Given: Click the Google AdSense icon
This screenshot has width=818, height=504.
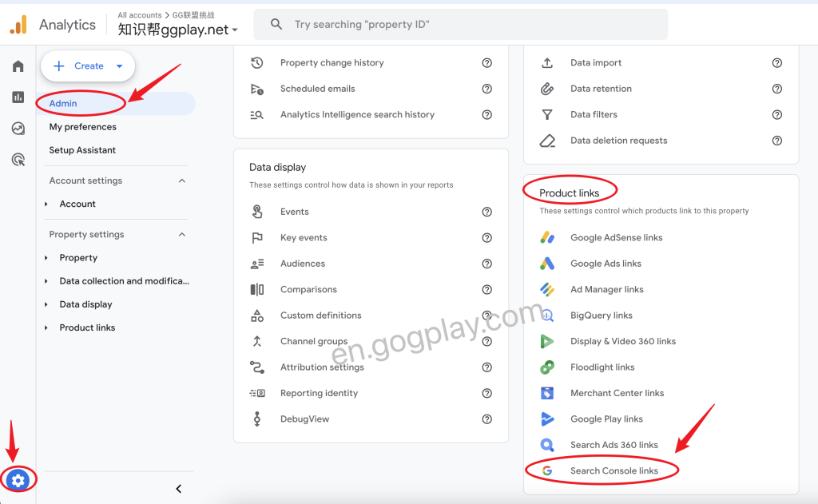Looking at the screenshot, I should tap(547, 237).
